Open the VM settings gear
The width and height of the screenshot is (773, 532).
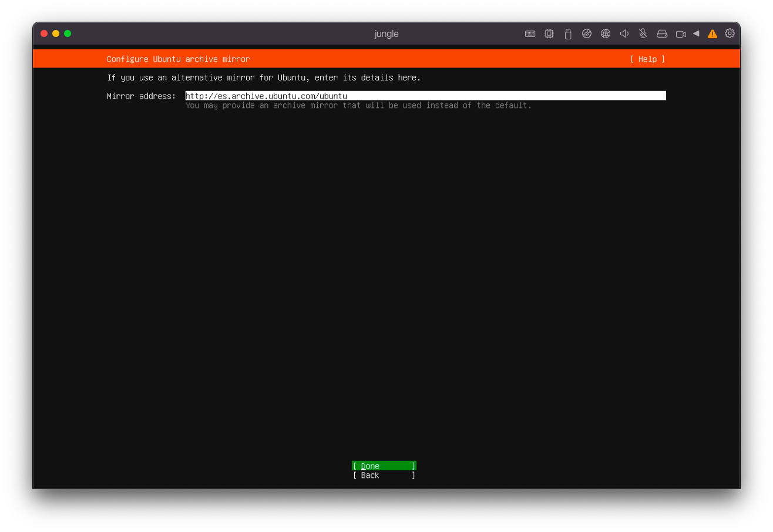(x=730, y=33)
